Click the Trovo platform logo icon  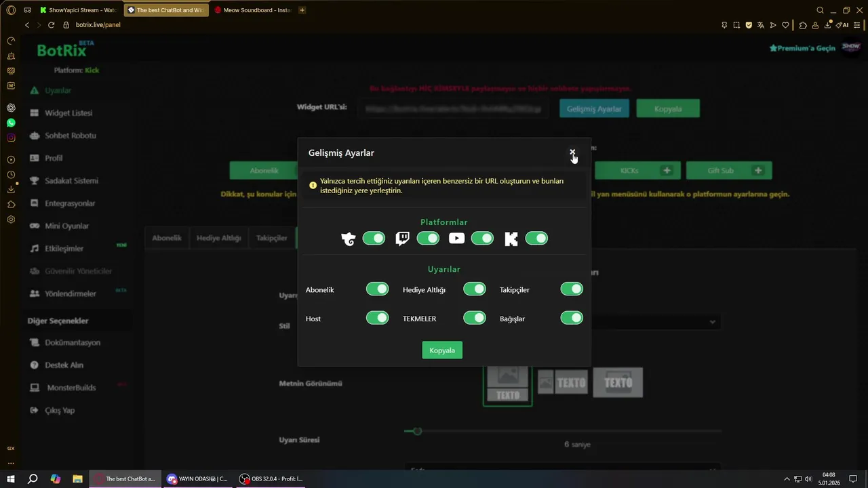349,239
